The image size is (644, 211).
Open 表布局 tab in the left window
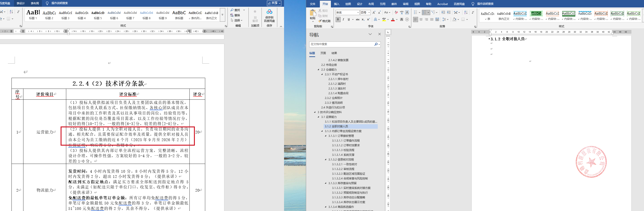point(35,3)
